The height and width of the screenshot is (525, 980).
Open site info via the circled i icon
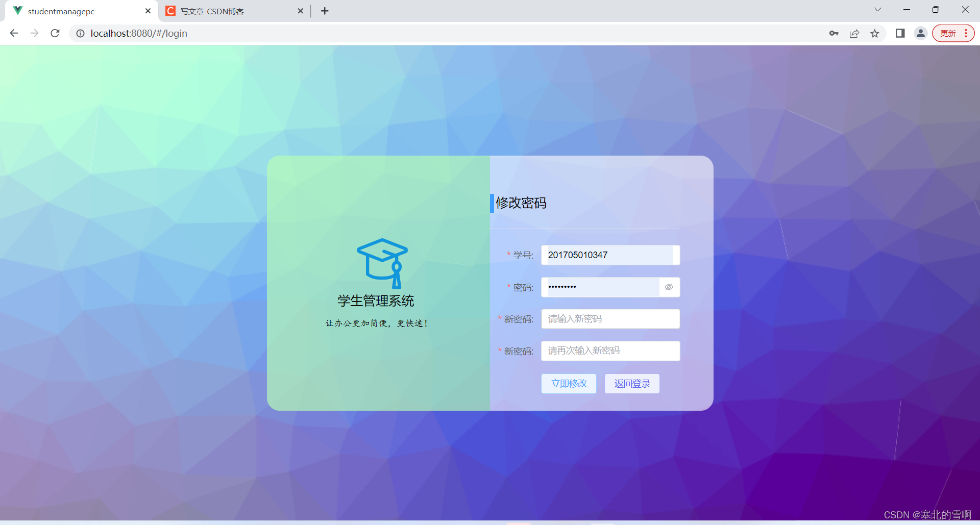(80, 33)
